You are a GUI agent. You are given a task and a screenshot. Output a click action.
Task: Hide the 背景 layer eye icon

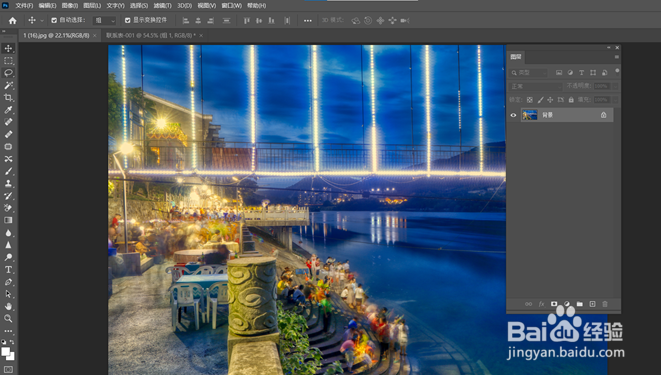coord(513,115)
